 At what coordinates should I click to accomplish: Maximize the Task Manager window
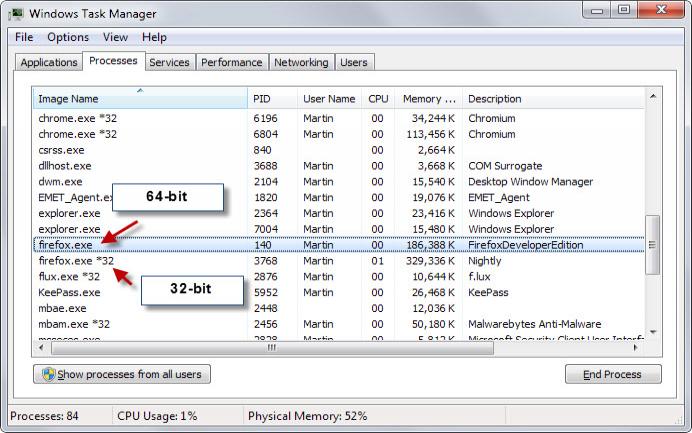point(624,10)
